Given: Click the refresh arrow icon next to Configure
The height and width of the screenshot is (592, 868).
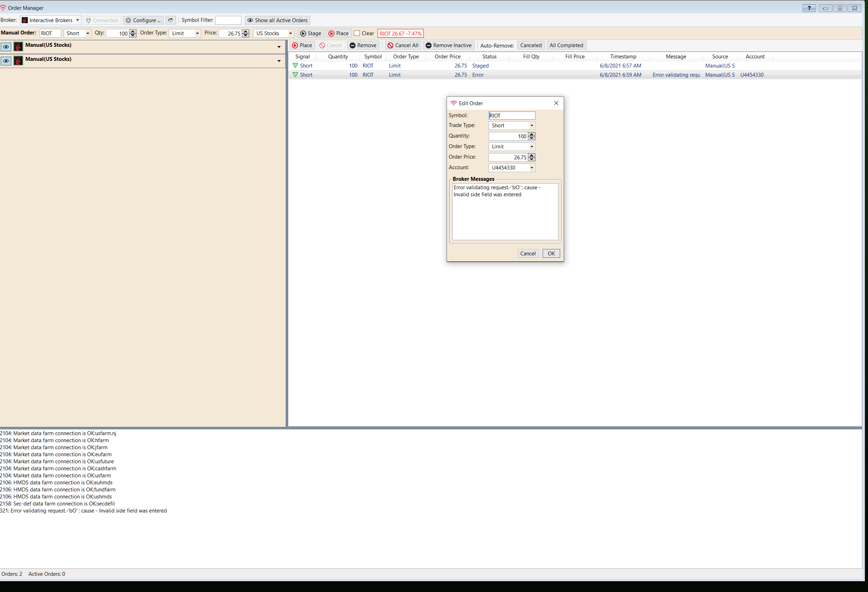Looking at the screenshot, I should click(x=171, y=20).
